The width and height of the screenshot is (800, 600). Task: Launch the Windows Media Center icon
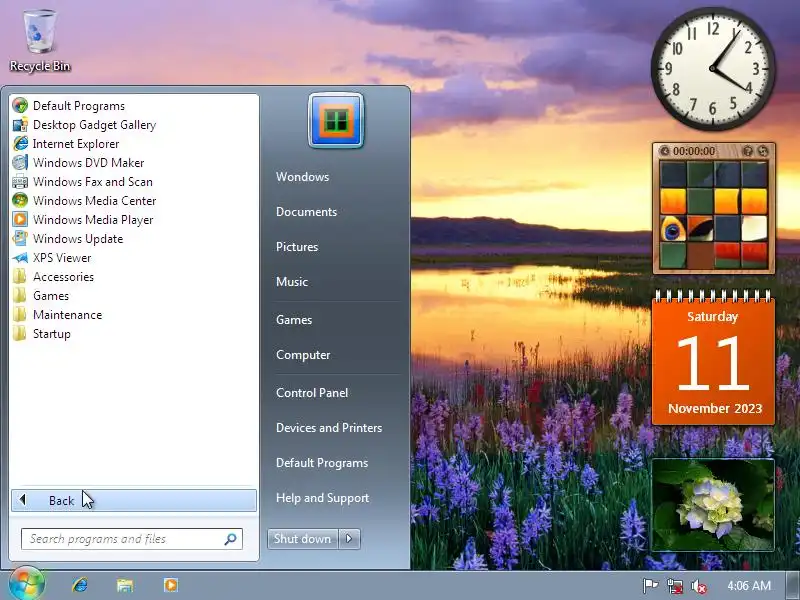point(20,201)
